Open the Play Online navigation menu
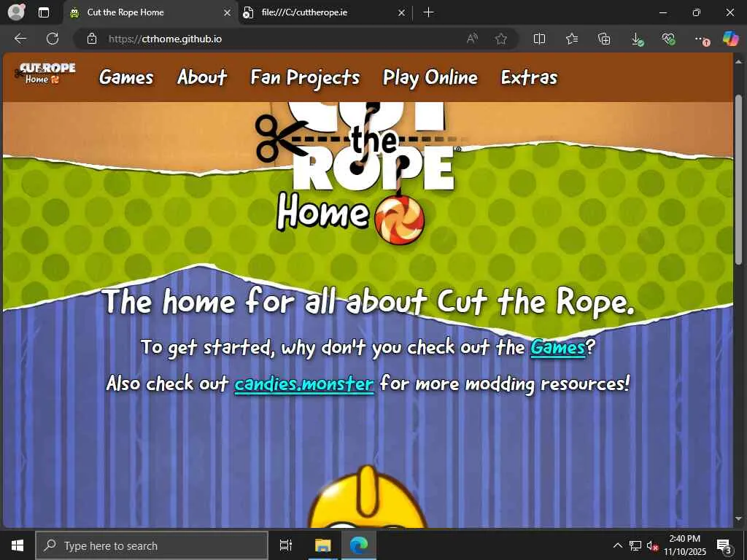This screenshot has height=560, width=747. (x=430, y=78)
